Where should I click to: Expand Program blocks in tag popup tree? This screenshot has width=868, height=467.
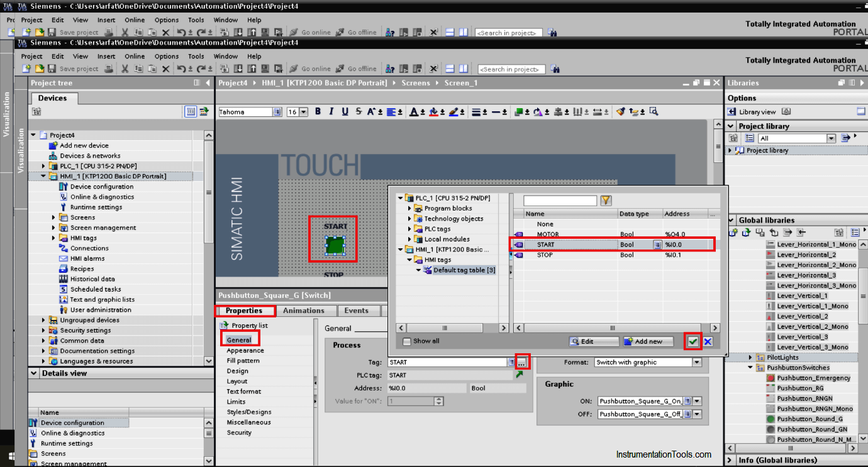[x=410, y=208]
